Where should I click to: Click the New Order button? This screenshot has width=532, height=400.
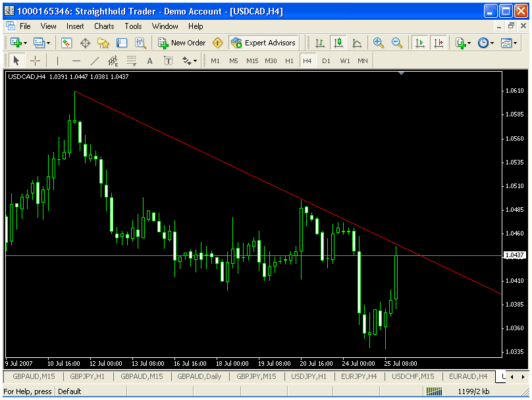(182, 43)
